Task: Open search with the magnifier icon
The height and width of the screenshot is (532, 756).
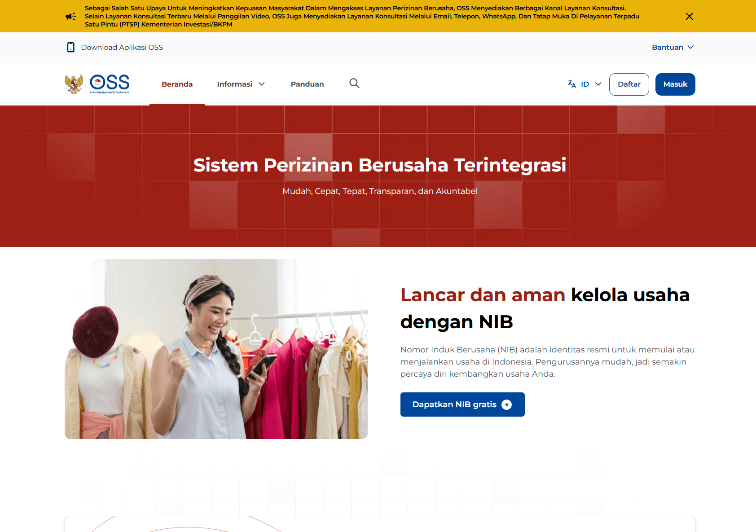Action: pyautogui.click(x=354, y=83)
